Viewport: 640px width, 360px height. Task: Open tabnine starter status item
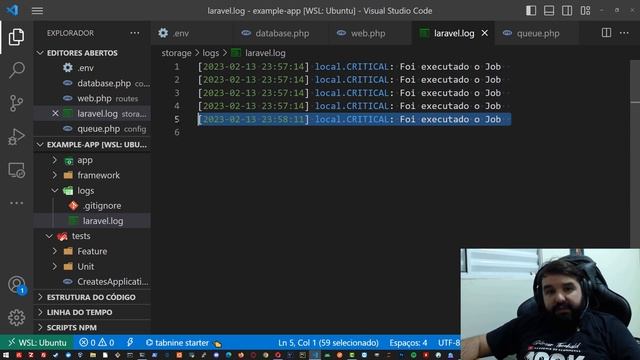click(183, 343)
